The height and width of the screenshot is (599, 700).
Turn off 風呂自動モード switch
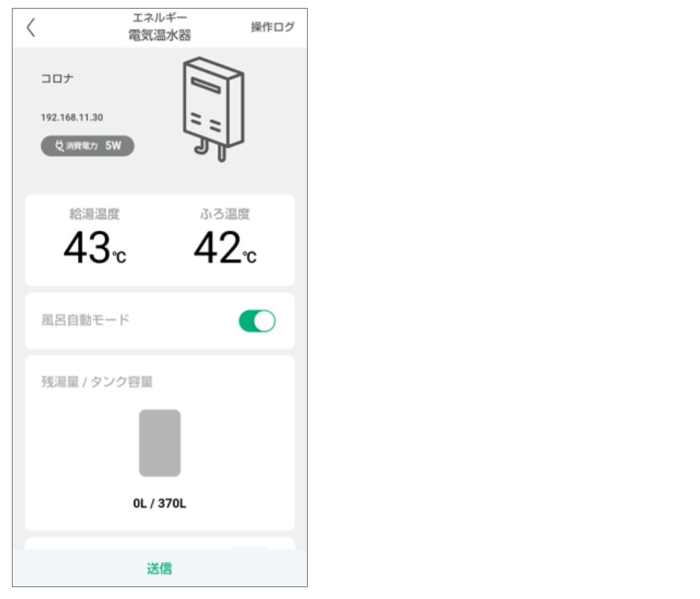pos(257,321)
